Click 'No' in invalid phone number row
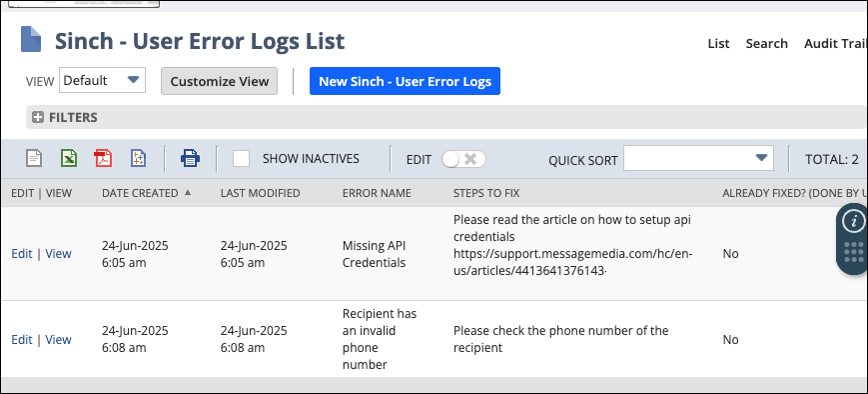Screen dimensions: 868x394 coord(731,339)
